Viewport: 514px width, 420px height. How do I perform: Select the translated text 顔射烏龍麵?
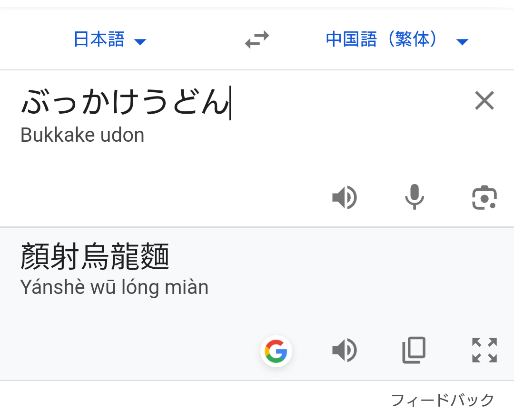pyautogui.click(x=95, y=257)
